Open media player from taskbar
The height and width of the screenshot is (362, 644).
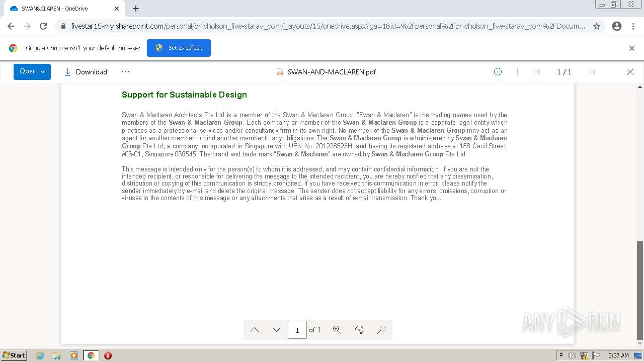(x=74, y=355)
